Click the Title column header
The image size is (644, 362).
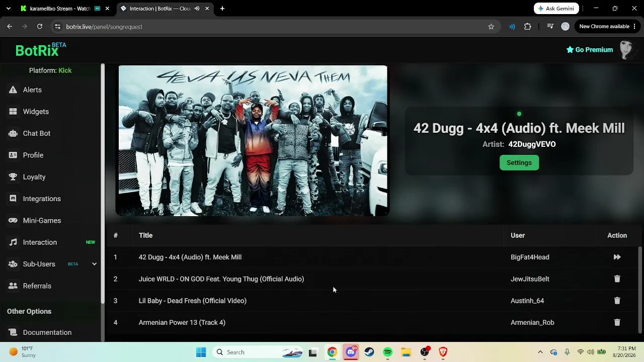coord(145,235)
